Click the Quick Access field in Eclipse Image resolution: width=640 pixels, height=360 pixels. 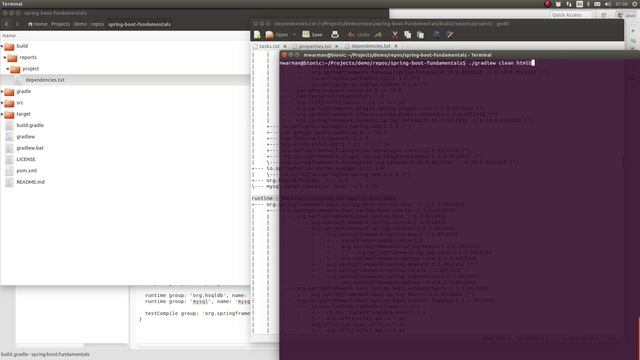(x=570, y=15)
